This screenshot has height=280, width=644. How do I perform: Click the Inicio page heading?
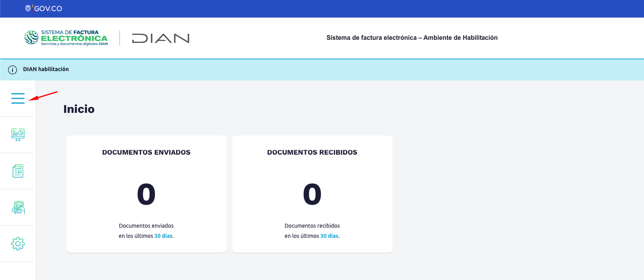coord(79,109)
